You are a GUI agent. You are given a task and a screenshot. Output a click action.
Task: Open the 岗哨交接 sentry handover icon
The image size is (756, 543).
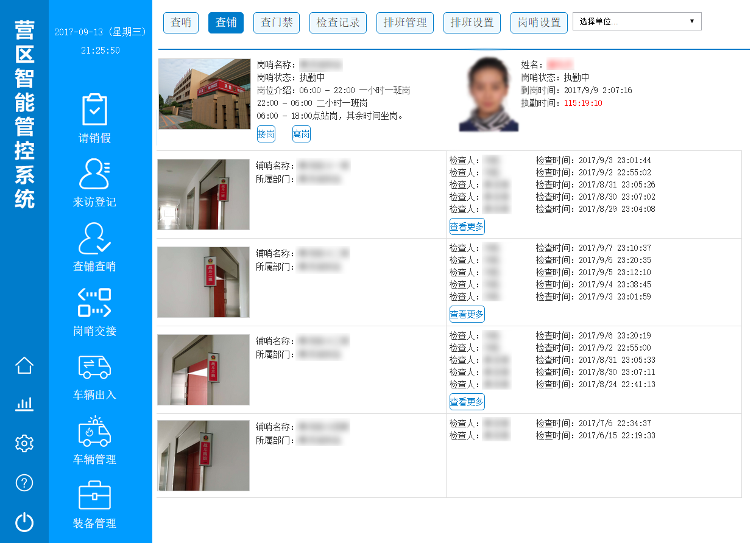[x=94, y=303]
